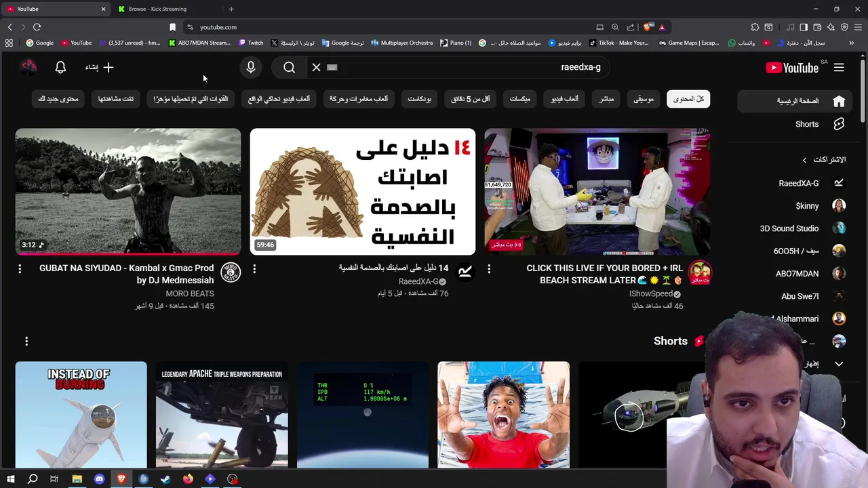Click the Brave Rewards triangle icon
868x488 pixels.
click(662, 27)
